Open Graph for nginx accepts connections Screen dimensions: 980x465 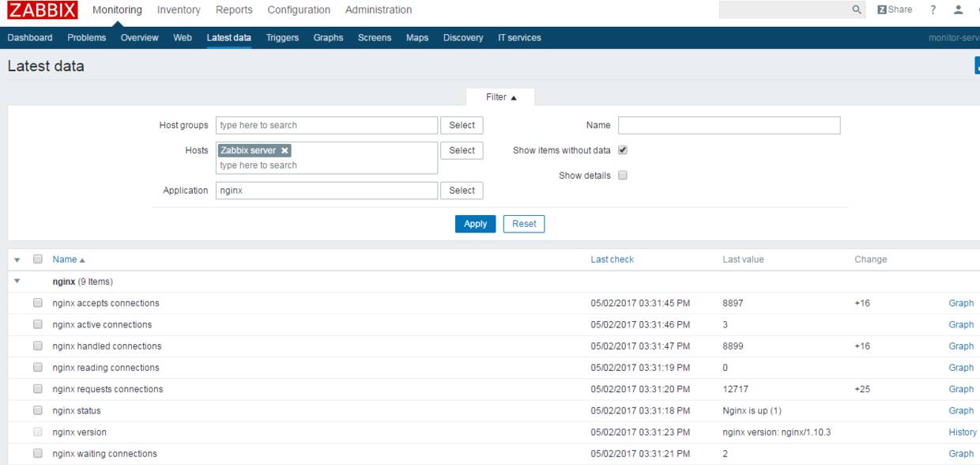pos(961,303)
